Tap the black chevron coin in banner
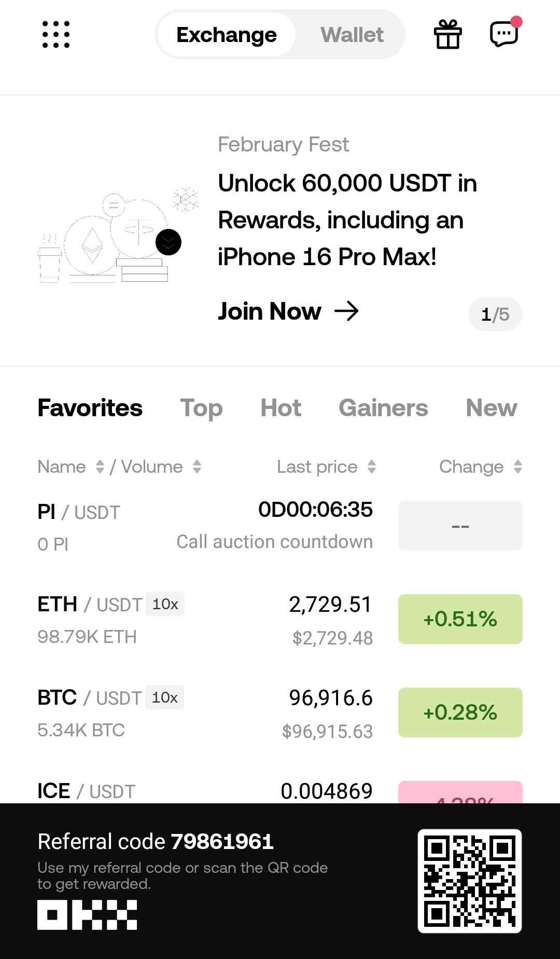This screenshot has width=560, height=959. click(169, 242)
